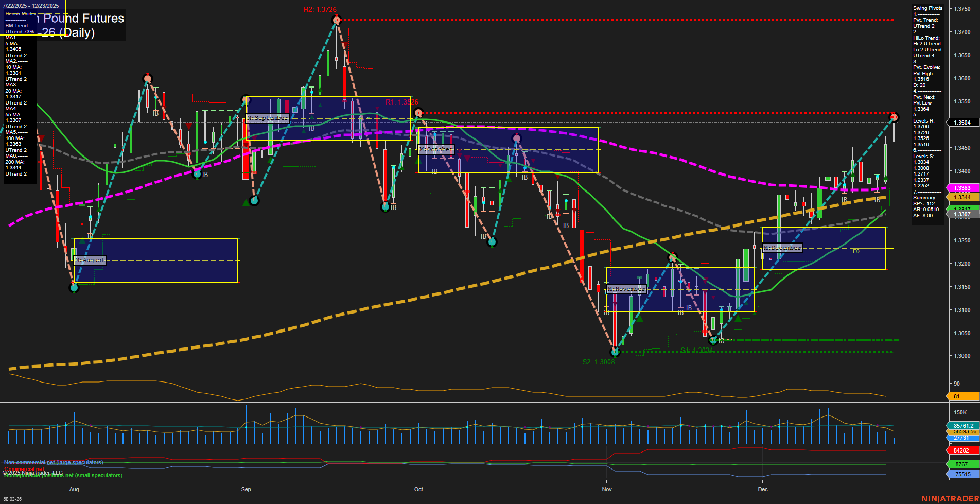Click the red pivot marker at top right of chart
The height and width of the screenshot is (504, 980).
[894, 116]
